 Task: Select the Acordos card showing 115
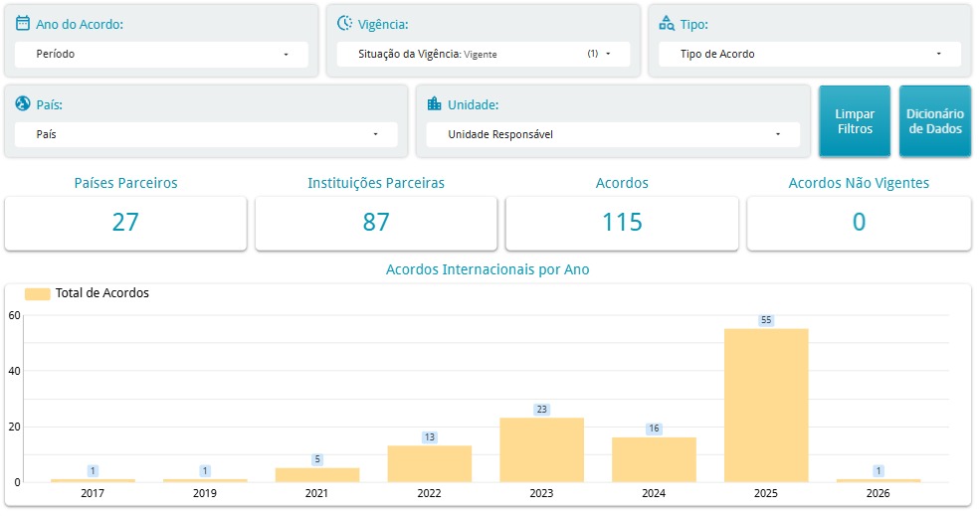pos(622,223)
